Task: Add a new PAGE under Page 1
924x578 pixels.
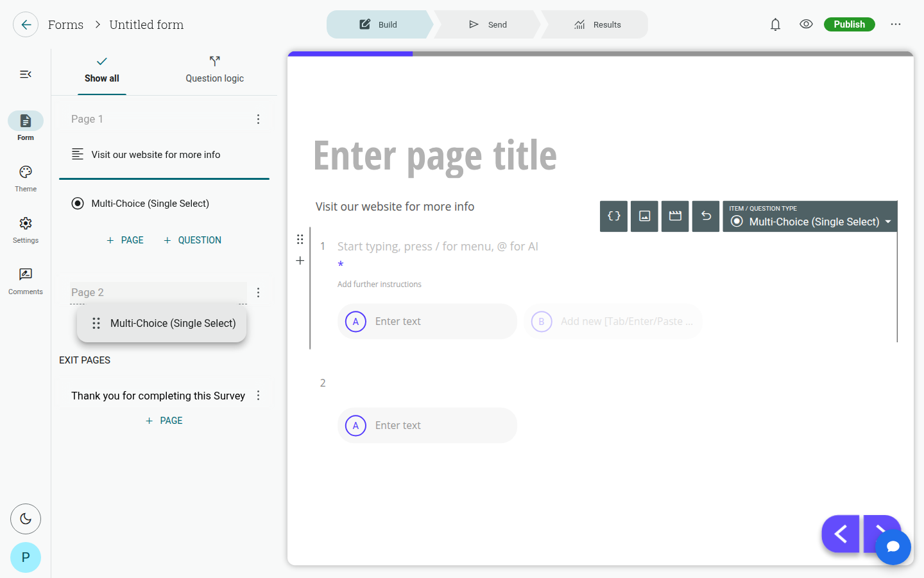Action: (x=125, y=240)
